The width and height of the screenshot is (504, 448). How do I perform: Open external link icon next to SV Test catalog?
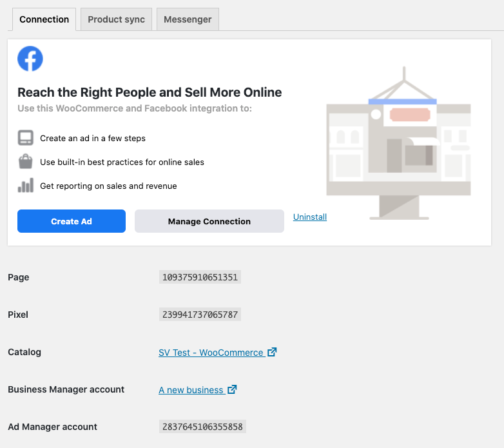272,352
